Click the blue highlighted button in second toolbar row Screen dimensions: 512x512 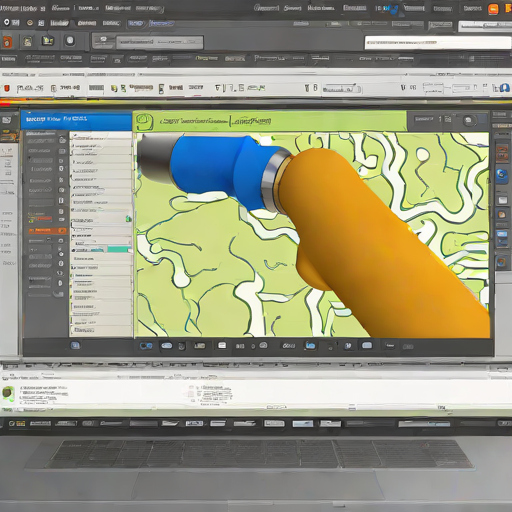click(136, 23)
